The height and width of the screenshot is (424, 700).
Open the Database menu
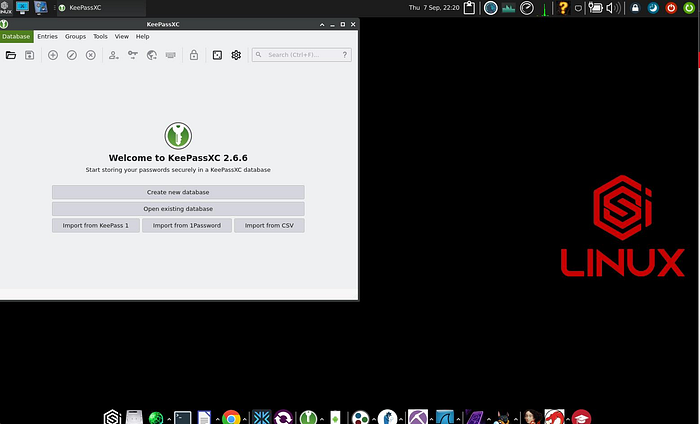click(16, 37)
